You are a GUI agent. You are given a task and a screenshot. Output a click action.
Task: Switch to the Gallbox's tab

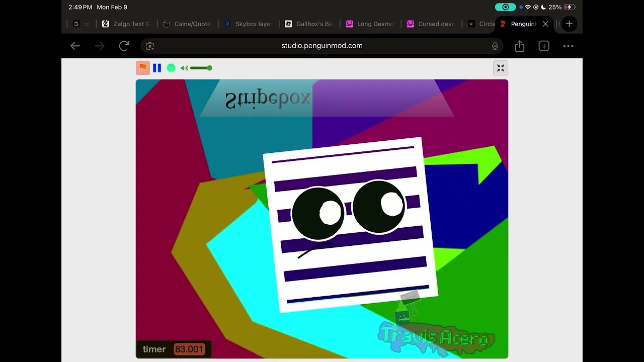[309, 24]
